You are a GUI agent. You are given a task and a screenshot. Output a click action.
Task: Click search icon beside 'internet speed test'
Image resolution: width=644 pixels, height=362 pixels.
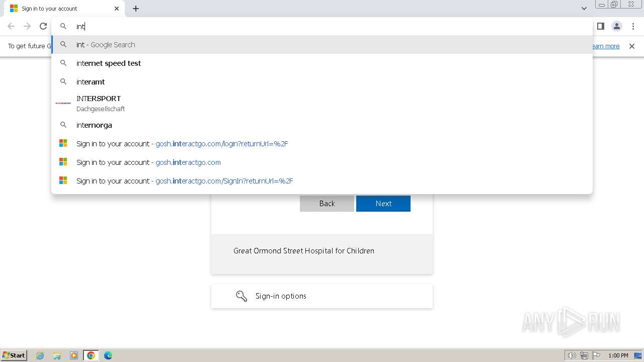click(63, 63)
